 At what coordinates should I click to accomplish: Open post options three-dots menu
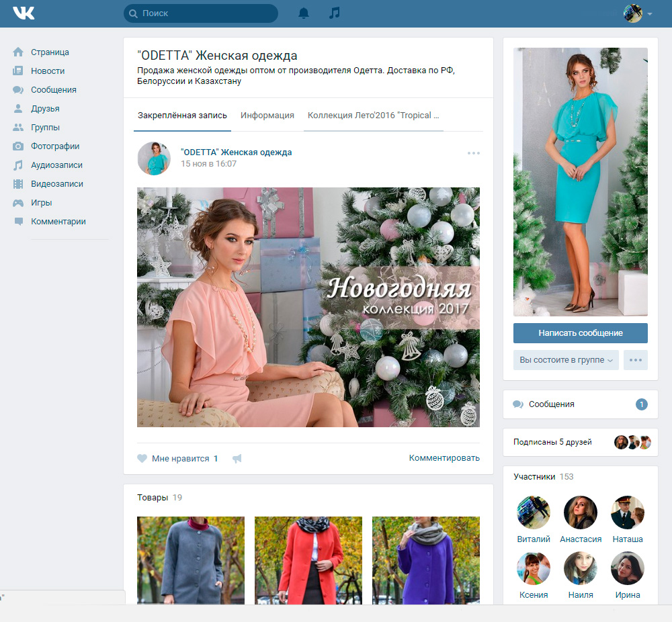pyautogui.click(x=474, y=153)
